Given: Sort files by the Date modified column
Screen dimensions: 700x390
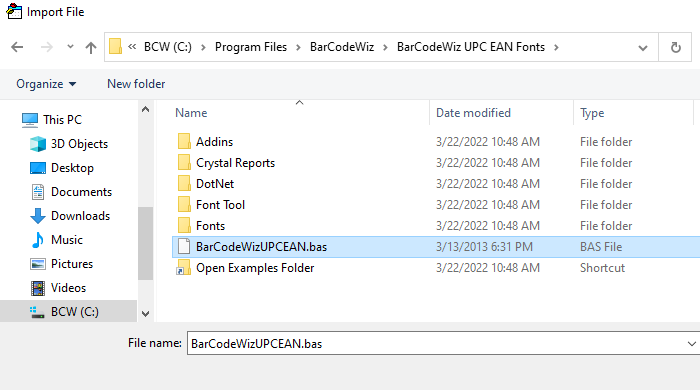Looking at the screenshot, I should tap(473, 113).
